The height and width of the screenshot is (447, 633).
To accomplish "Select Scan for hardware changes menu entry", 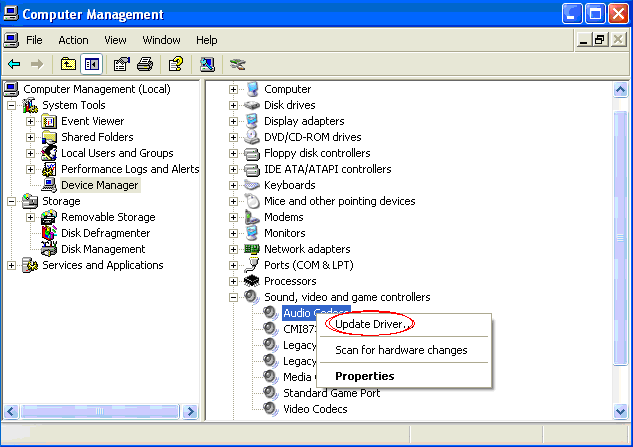I will 401,350.
